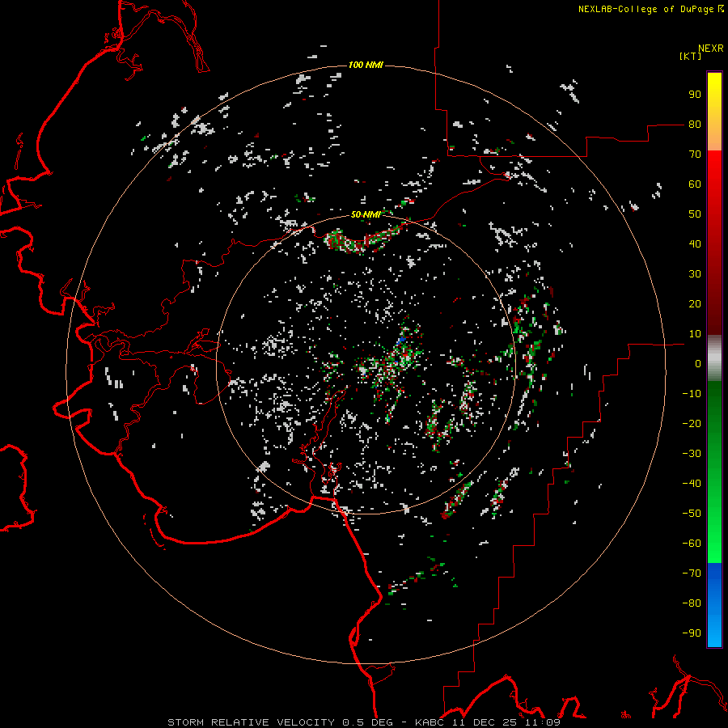Click the 0 value on the velocity scale

(x=698, y=364)
